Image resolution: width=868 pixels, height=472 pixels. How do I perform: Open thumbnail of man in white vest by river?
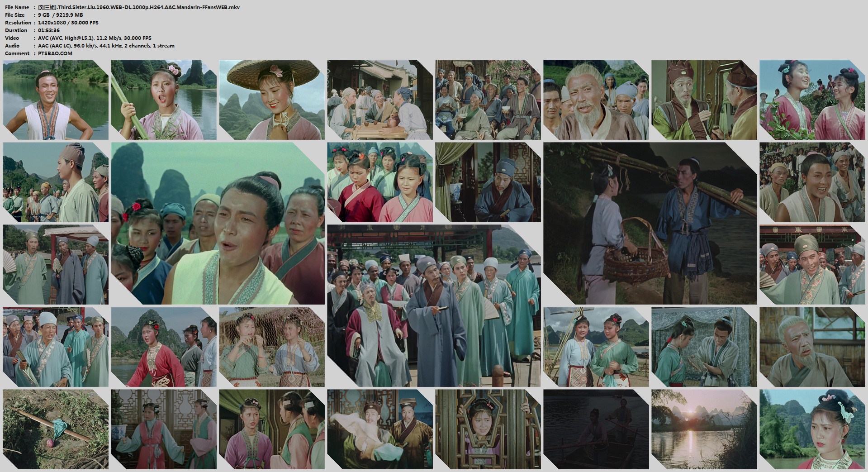pyautogui.click(x=56, y=100)
